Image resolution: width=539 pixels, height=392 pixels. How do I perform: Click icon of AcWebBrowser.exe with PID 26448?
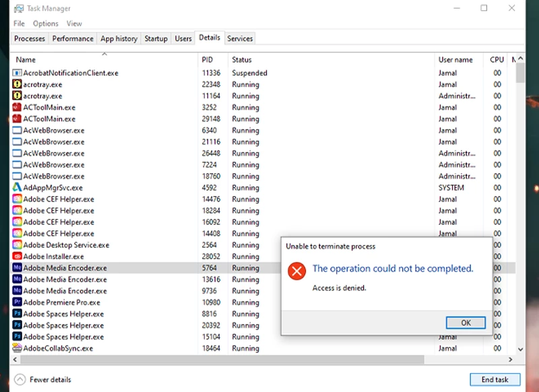pos(17,153)
